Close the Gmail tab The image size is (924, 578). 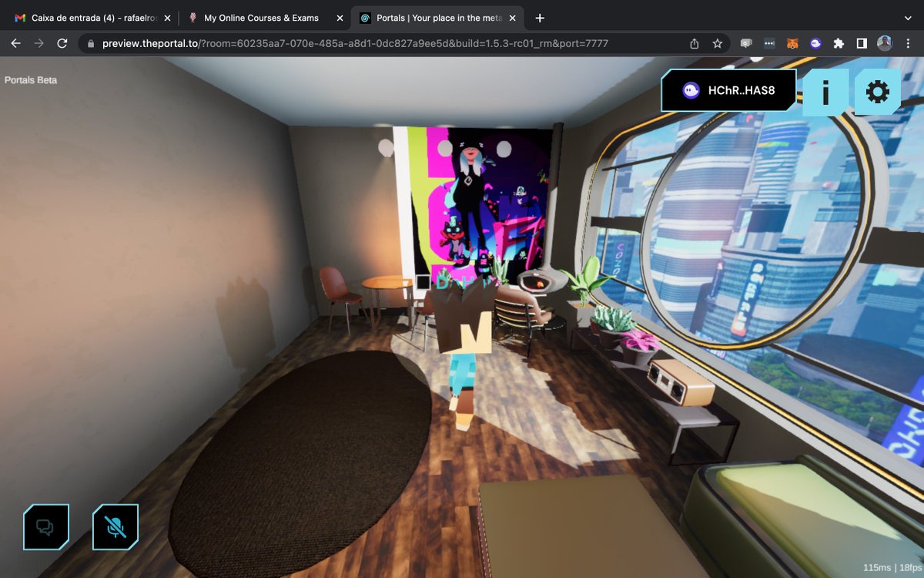(x=167, y=18)
